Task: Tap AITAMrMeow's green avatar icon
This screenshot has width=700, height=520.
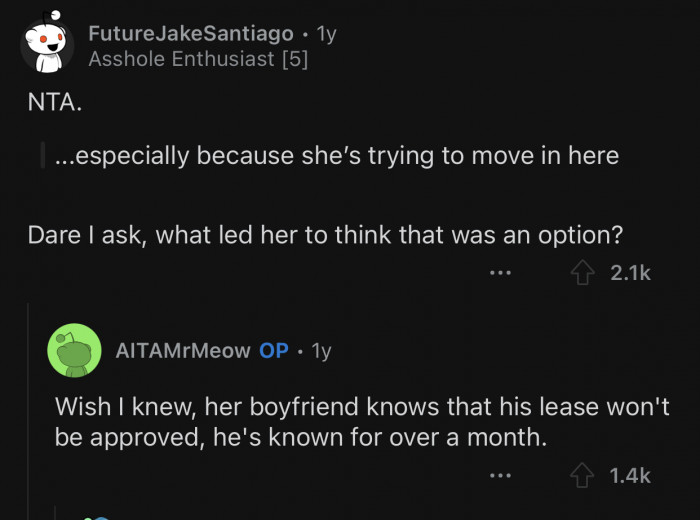Action: coord(74,350)
